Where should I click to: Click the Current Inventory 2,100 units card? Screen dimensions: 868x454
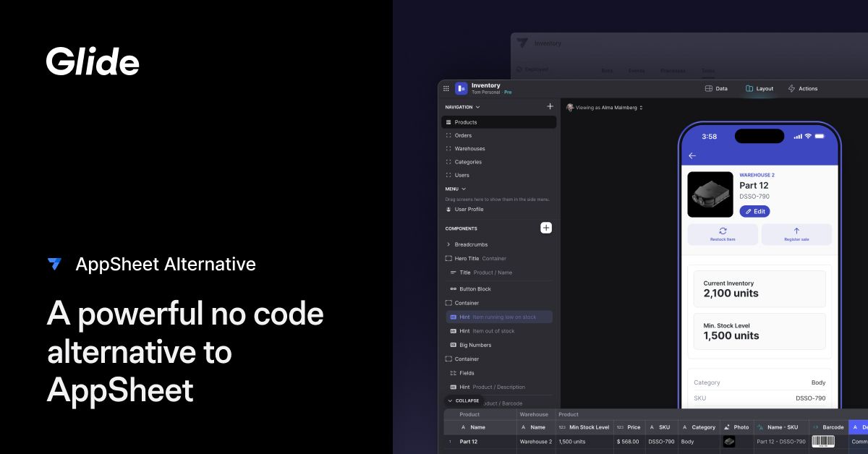(x=759, y=288)
